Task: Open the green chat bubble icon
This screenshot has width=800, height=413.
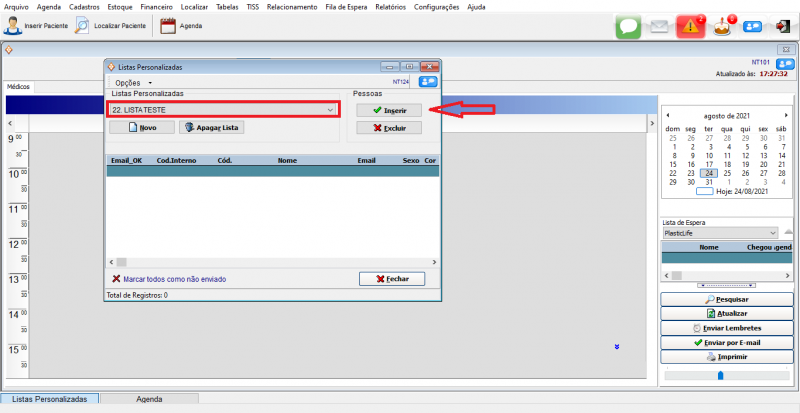Action: point(627,27)
